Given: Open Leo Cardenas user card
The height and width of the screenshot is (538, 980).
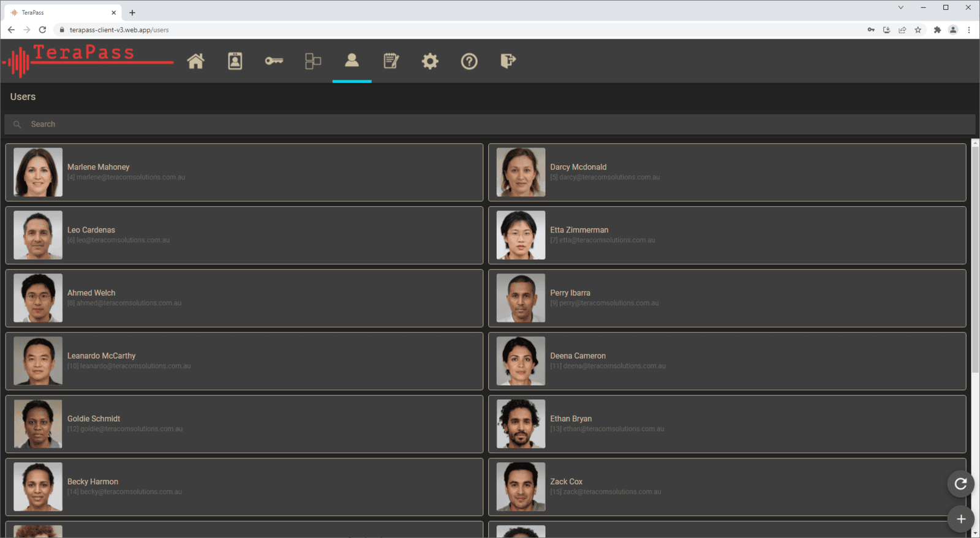Looking at the screenshot, I should (x=244, y=235).
